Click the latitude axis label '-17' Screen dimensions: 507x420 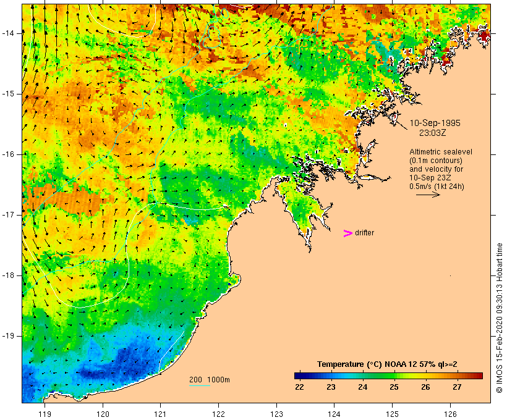coord(8,215)
